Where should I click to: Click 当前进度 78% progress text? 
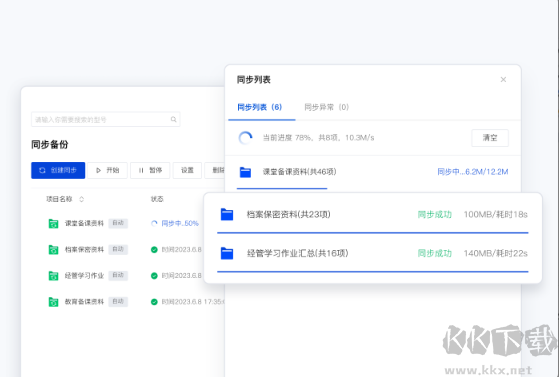318,138
